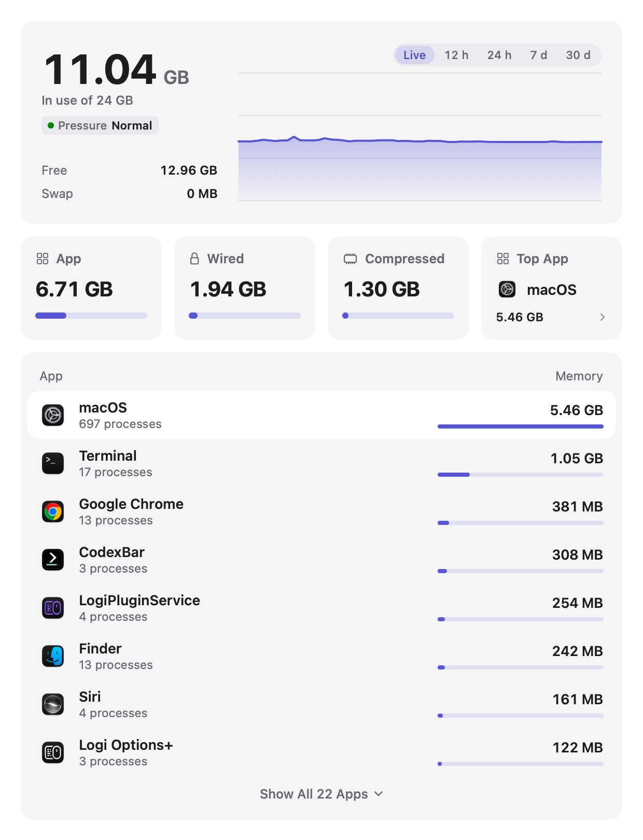Screen dimensions: 643x840
Task: Click the 697 processes label
Action: pos(120,424)
